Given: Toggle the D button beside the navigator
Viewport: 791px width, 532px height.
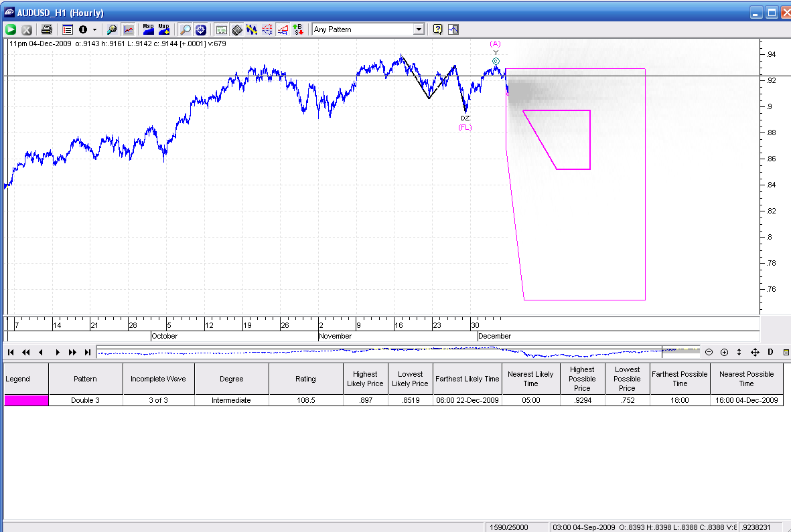Looking at the screenshot, I should [770, 352].
